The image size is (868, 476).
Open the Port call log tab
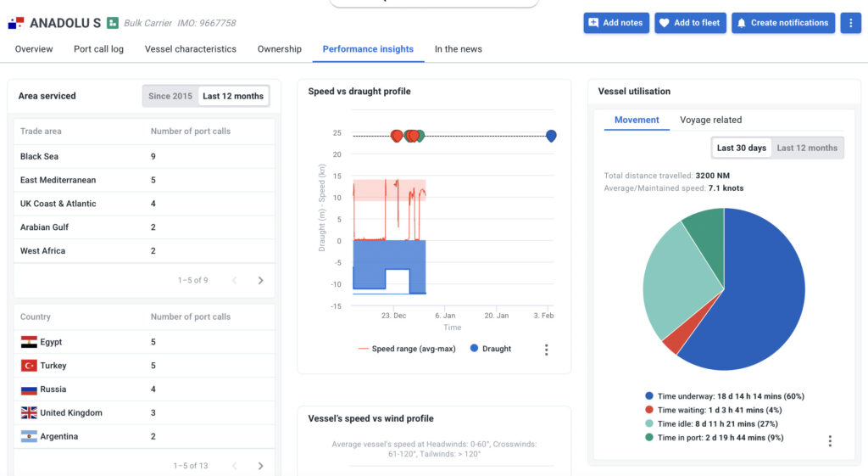98,49
